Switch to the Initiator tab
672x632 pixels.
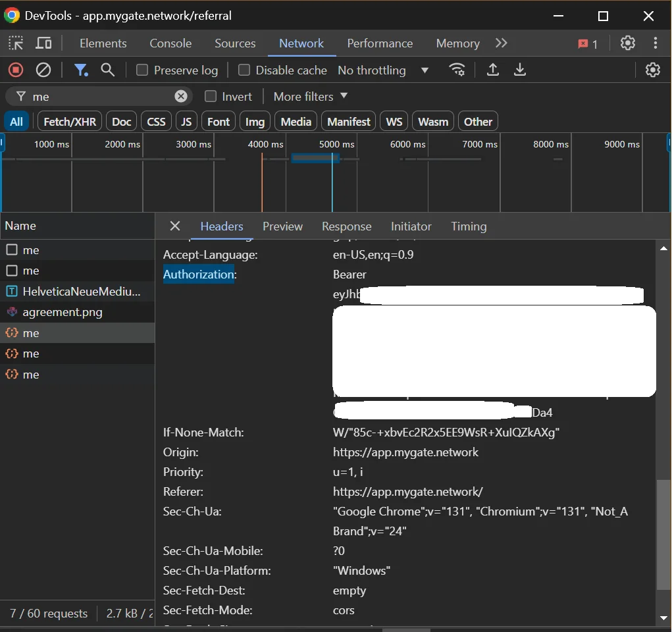click(x=411, y=226)
